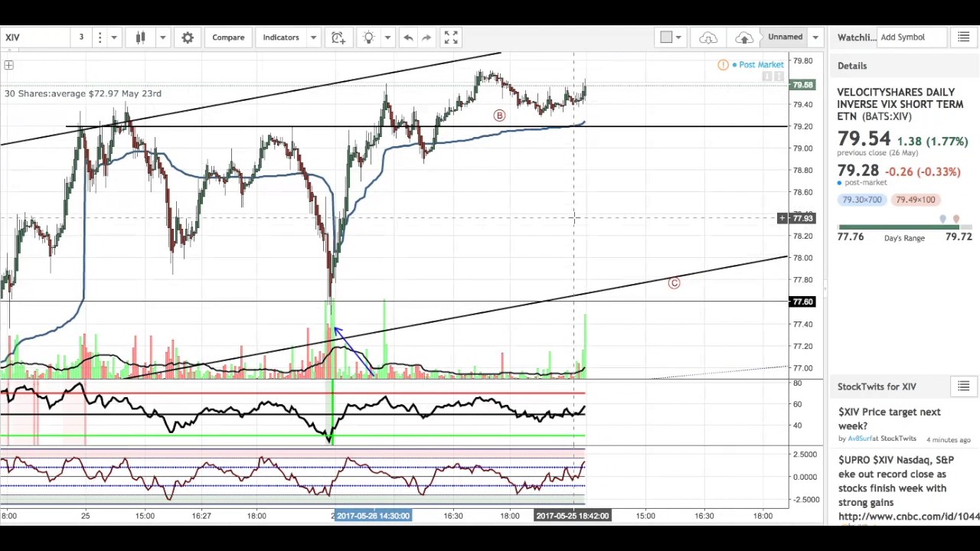Click the Post Market status label
Viewport: 980px width, 551px height.
pos(761,65)
